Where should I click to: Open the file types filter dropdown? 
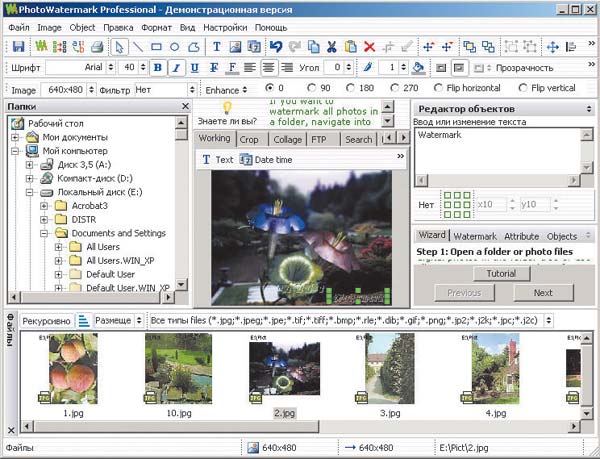pyautogui.click(x=549, y=320)
